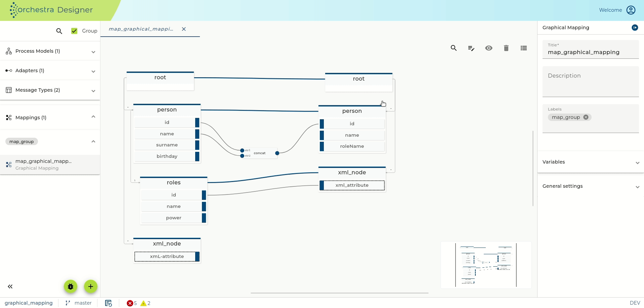Open the Welcome user account icon
The image size is (644, 308).
(x=631, y=10)
